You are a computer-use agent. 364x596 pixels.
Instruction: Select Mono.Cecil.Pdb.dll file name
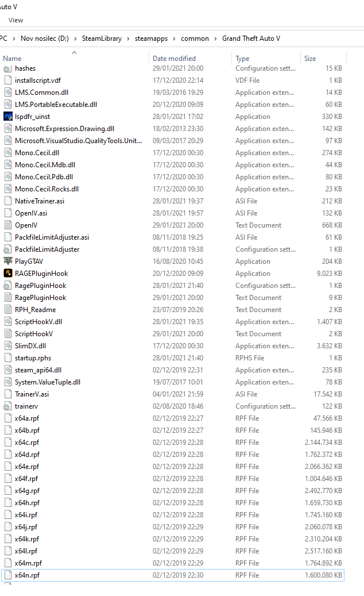pos(44,177)
